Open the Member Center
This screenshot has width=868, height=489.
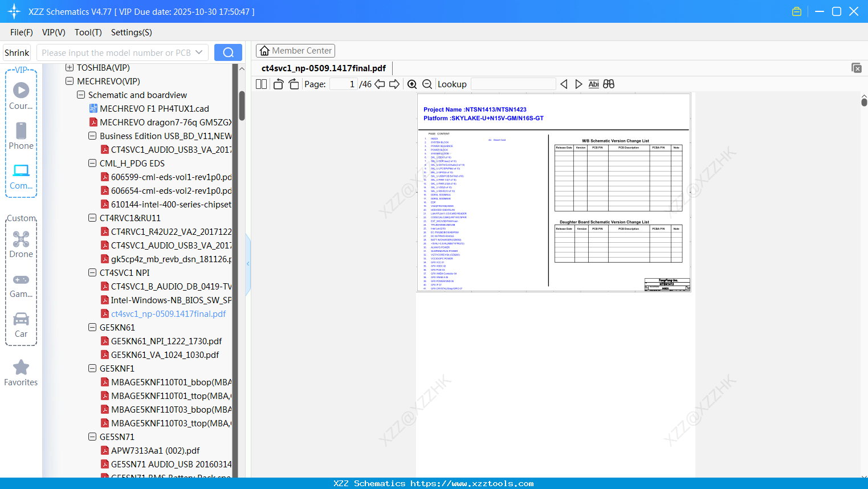[295, 51]
